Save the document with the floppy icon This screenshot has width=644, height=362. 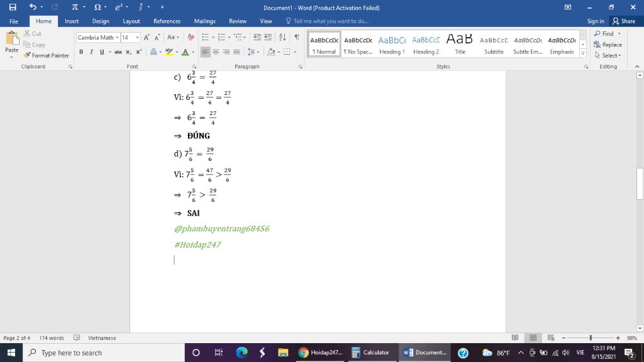pos(13,7)
